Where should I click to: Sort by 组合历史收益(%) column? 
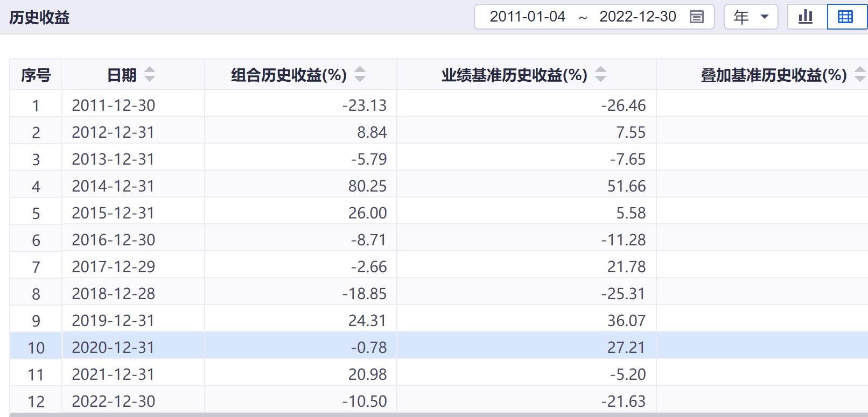click(360, 74)
